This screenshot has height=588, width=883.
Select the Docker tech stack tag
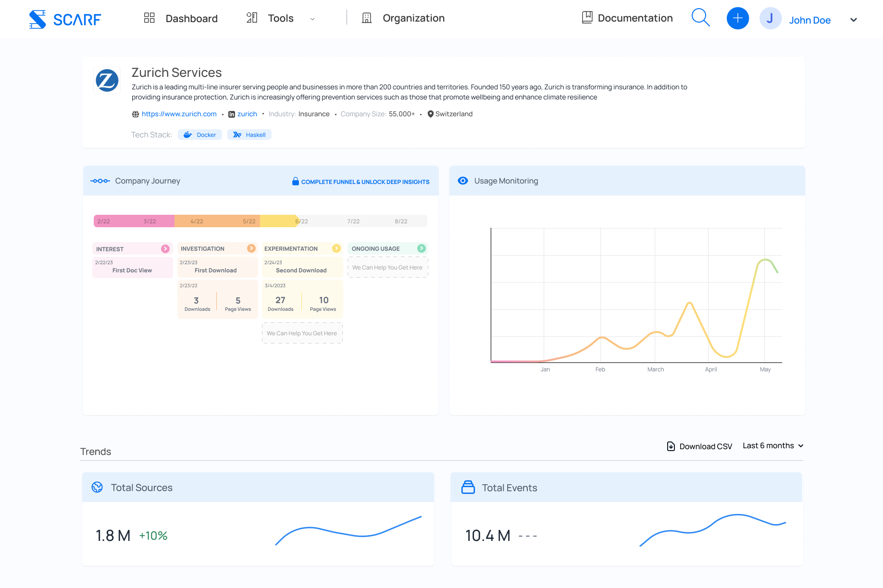click(x=200, y=135)
